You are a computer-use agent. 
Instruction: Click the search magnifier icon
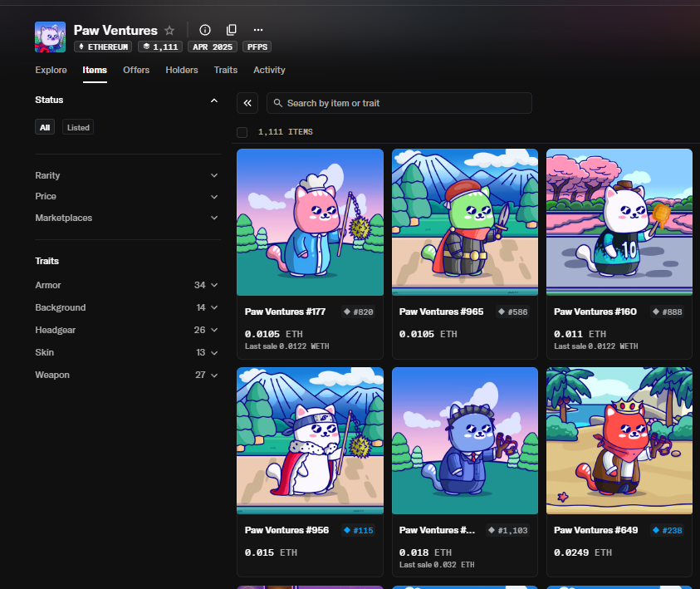click(277, 103)
